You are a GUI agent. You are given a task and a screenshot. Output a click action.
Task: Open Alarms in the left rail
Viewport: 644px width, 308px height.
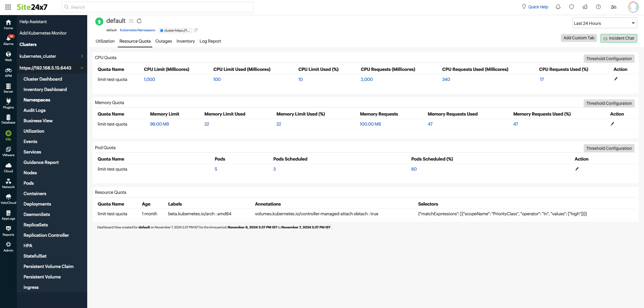pos(8,40)
